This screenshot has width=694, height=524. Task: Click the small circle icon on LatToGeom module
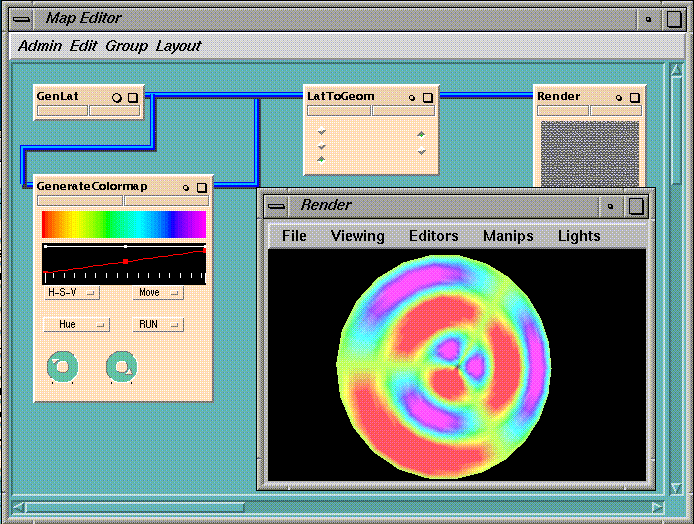(411, 97)
